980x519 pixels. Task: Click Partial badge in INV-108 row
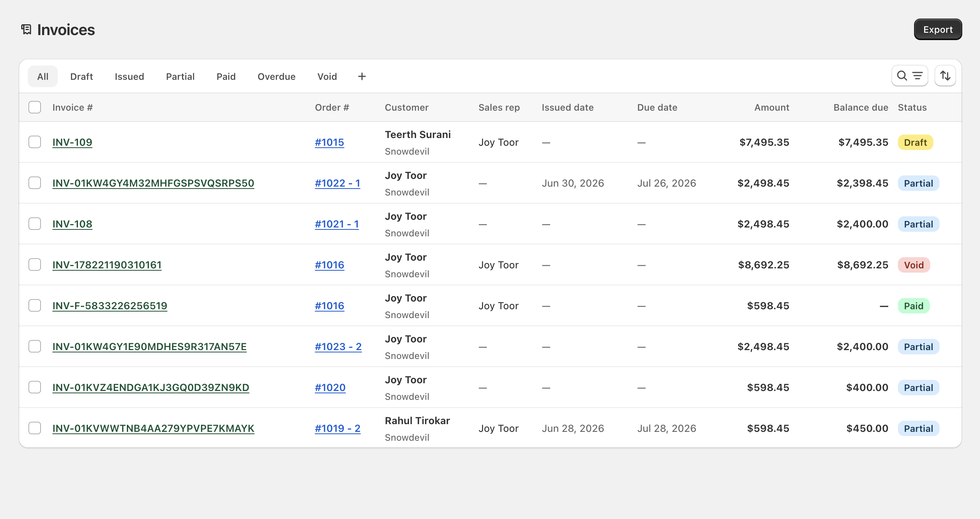coord(918,224)
